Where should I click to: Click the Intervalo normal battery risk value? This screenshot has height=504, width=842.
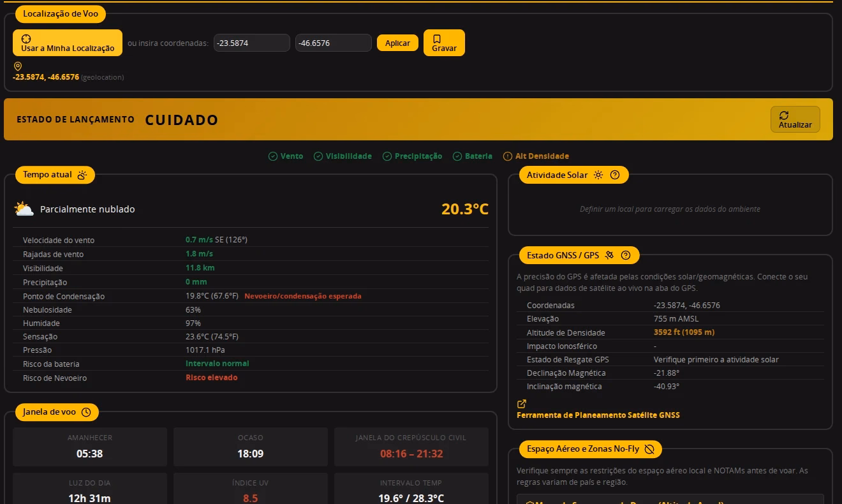[x=218, y=364]
